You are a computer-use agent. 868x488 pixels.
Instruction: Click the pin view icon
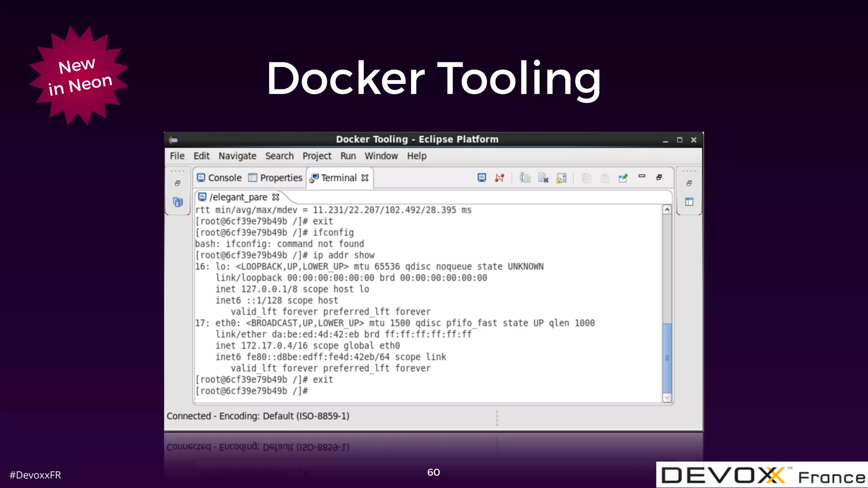coord(623,178)
